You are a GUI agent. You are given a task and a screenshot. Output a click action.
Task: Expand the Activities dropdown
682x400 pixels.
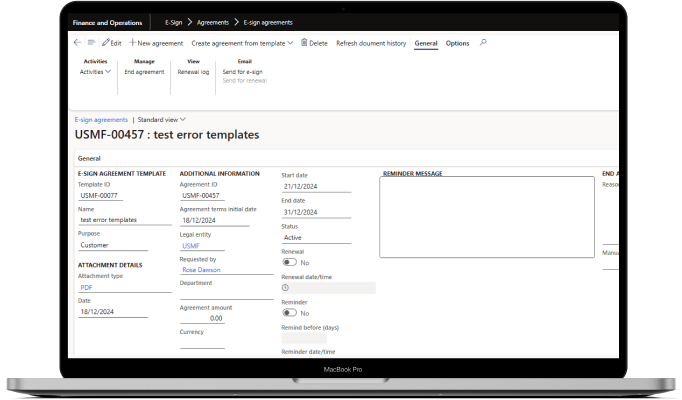(95, 72)
